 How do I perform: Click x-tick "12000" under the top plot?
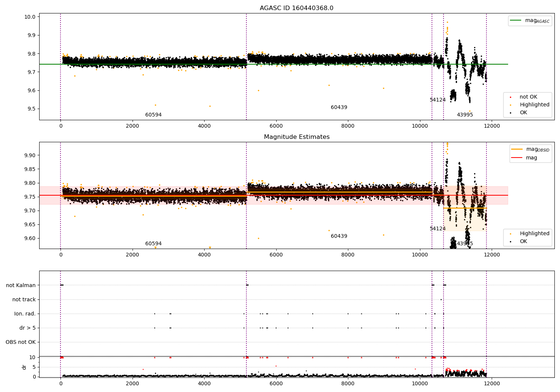[492, 126]
